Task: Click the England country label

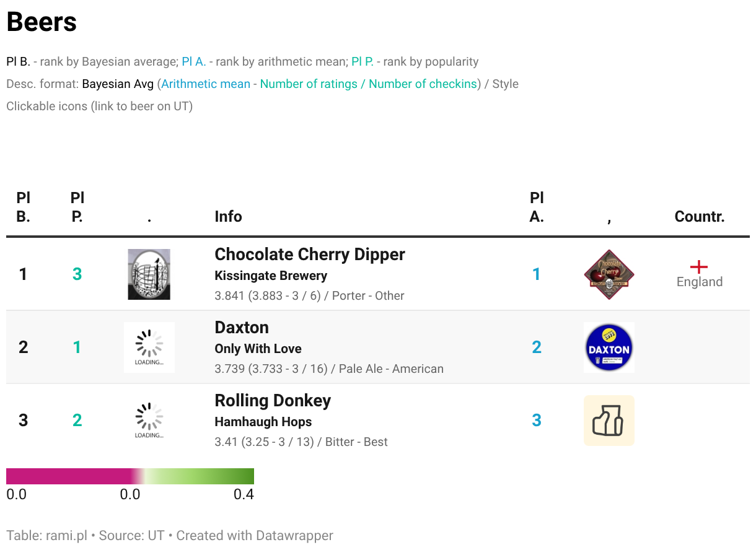Action: (x=700, y=282)
